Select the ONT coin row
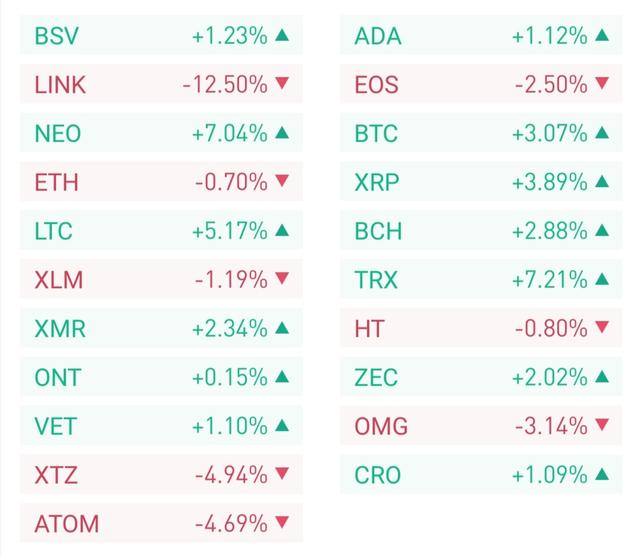Screen dimensions: 640x557 click(x=161, y=378)
